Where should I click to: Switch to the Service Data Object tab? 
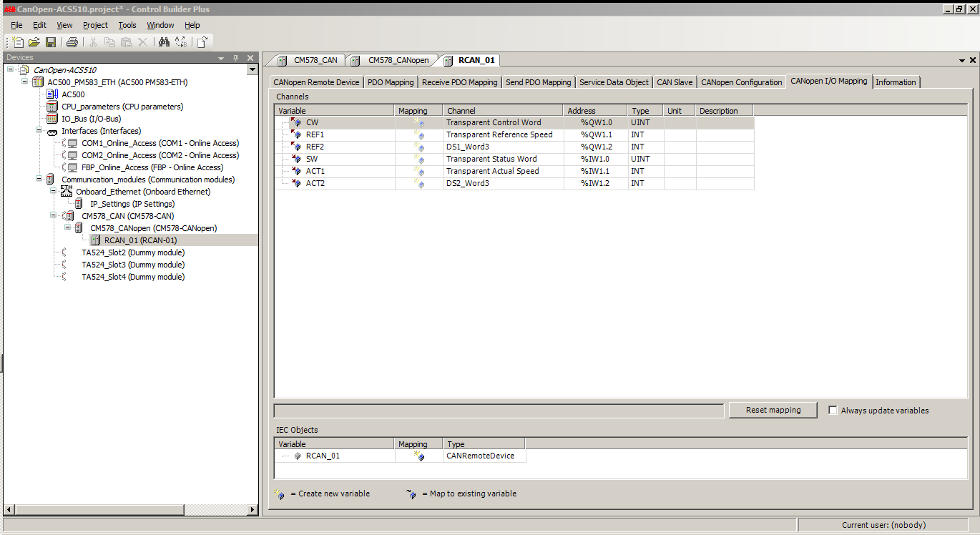[x=614, y=82]
